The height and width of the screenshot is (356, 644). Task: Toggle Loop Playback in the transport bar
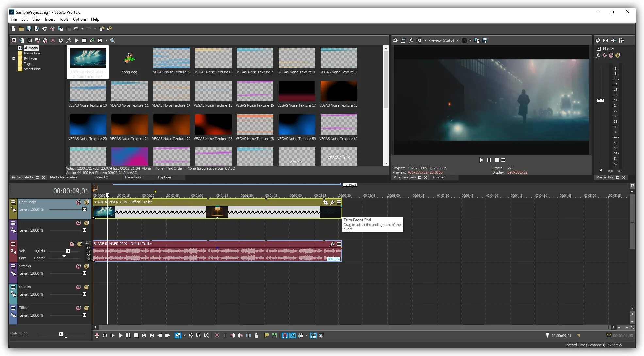click(105, 335)
